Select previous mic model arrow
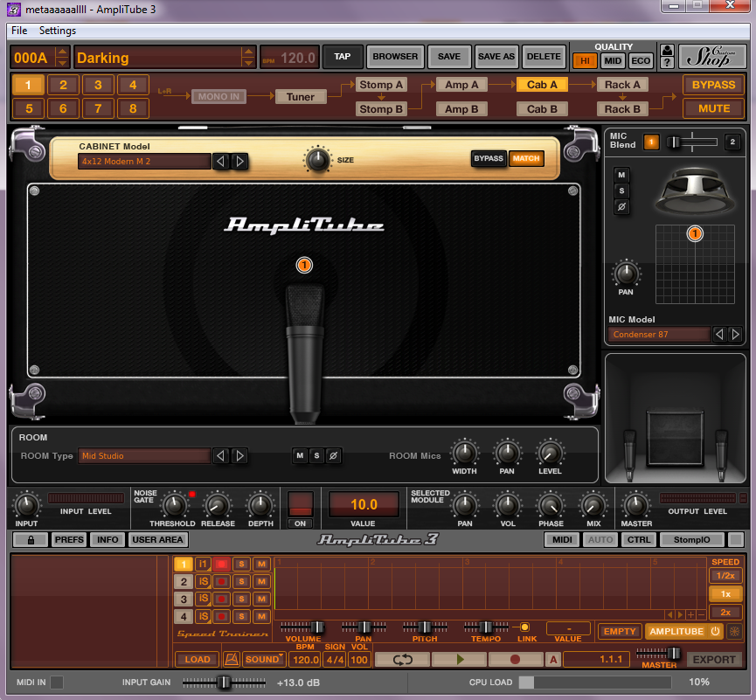This screenshot has height=700, width=756. (719, 334)
